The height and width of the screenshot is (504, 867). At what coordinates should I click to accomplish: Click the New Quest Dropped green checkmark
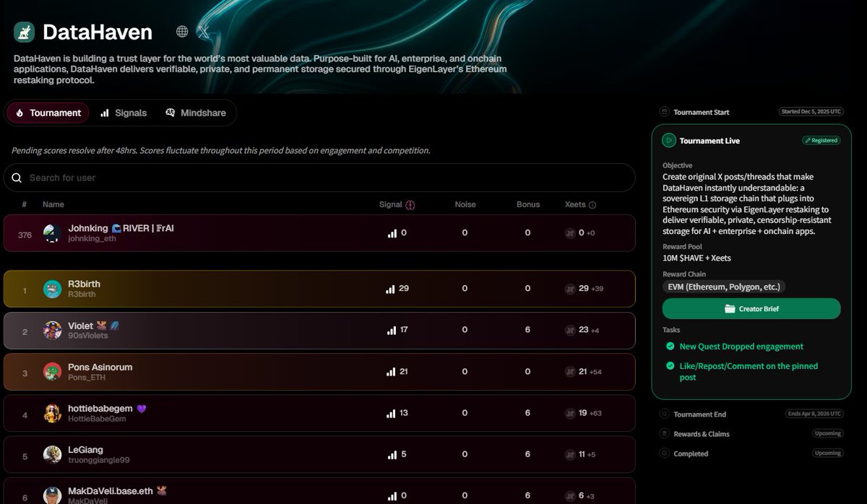click(x=670, y=347)
